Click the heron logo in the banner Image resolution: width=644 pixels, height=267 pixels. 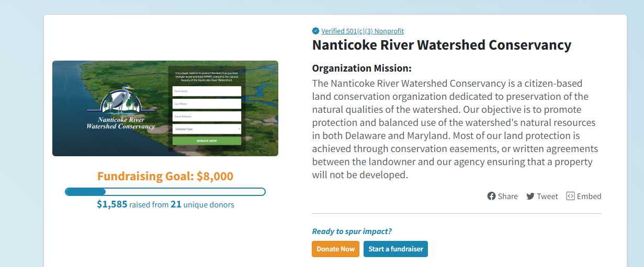[121, 101]
